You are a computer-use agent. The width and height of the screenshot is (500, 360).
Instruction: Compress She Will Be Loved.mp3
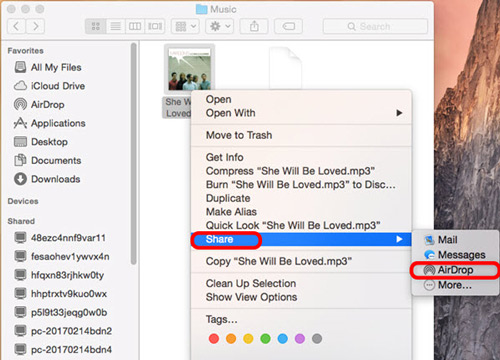tap(301, 171)
